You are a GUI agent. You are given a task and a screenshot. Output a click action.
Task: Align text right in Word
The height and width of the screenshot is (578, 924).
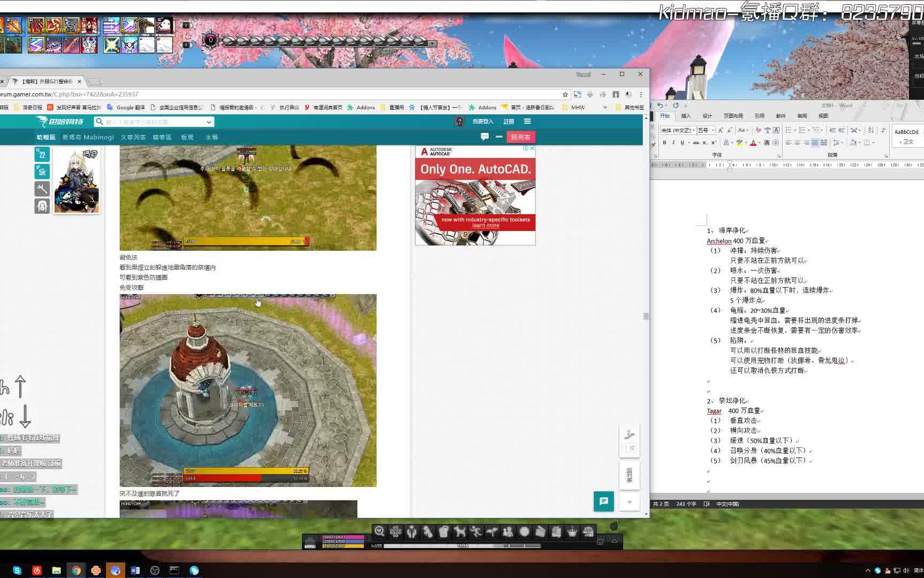pos(806,142)
